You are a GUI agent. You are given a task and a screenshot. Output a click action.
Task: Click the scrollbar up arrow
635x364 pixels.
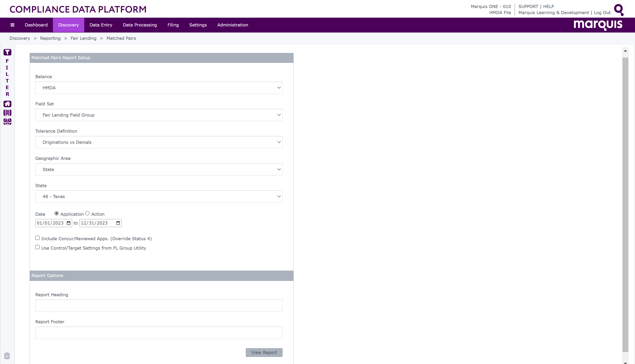pyautogui.click(x=625, y=51)
